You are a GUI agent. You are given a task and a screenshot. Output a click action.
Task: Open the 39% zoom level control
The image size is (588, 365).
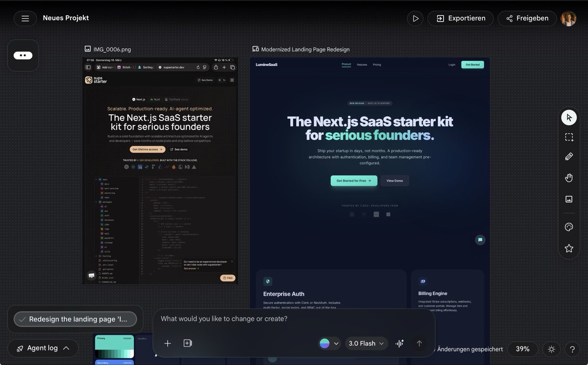click(522, 349)
